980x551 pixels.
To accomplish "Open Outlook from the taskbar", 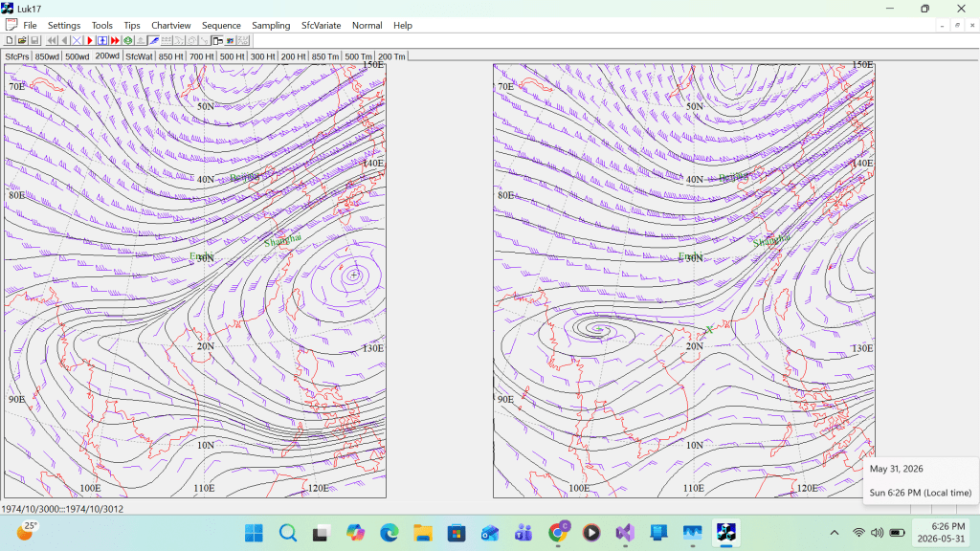I will click(490, 533).
